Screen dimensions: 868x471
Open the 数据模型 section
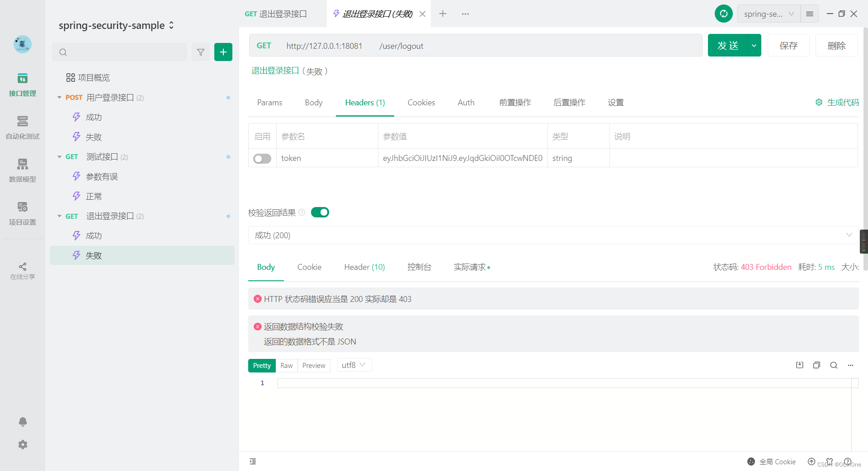coord(22,171)
